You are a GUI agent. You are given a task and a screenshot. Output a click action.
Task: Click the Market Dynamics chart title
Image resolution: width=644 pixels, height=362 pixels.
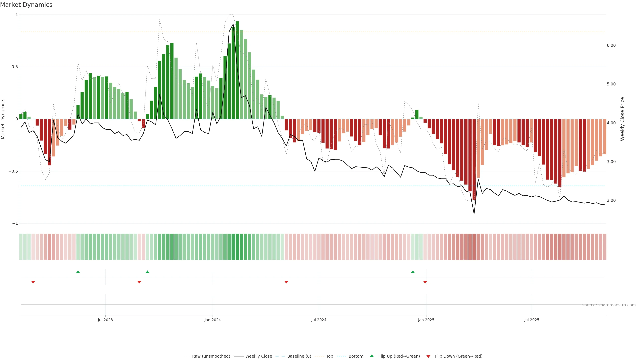tap(26, 5)
